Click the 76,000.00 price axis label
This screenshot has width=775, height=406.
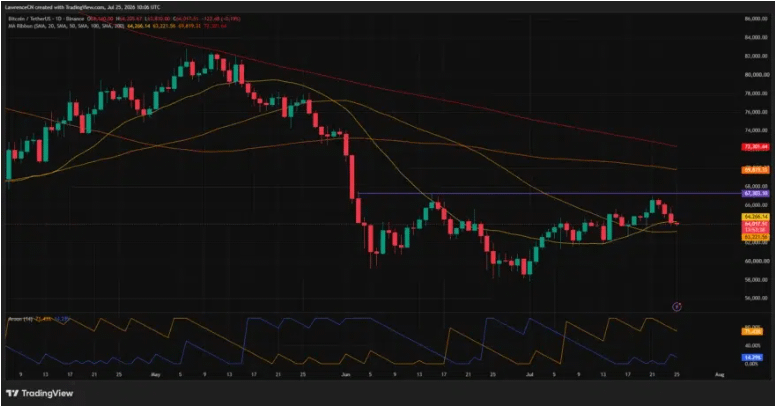pos(757,112)
